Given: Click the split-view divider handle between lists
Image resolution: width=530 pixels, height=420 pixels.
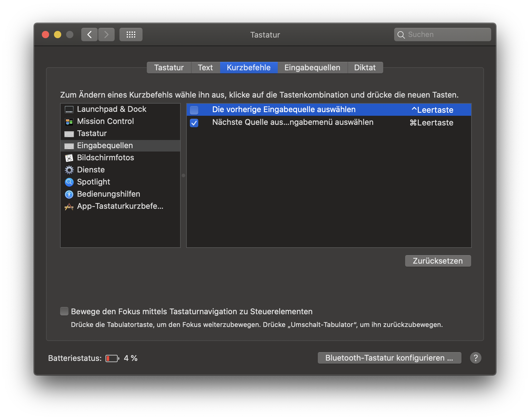Looking at the screenshot, I should pos(183,175).
